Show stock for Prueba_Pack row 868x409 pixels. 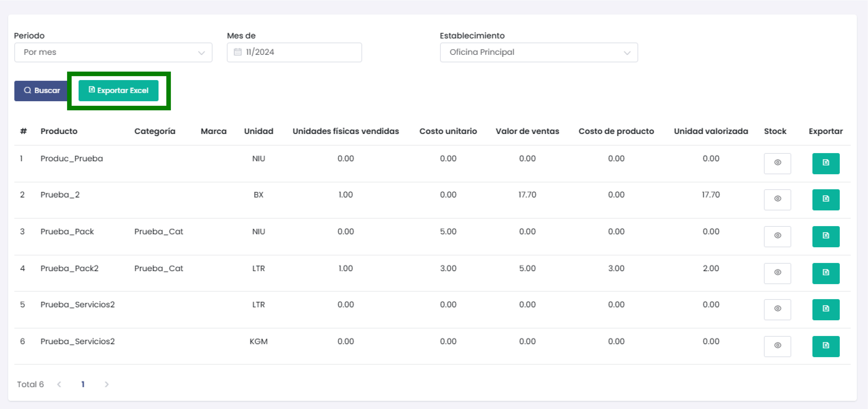(x=777, y=236)
